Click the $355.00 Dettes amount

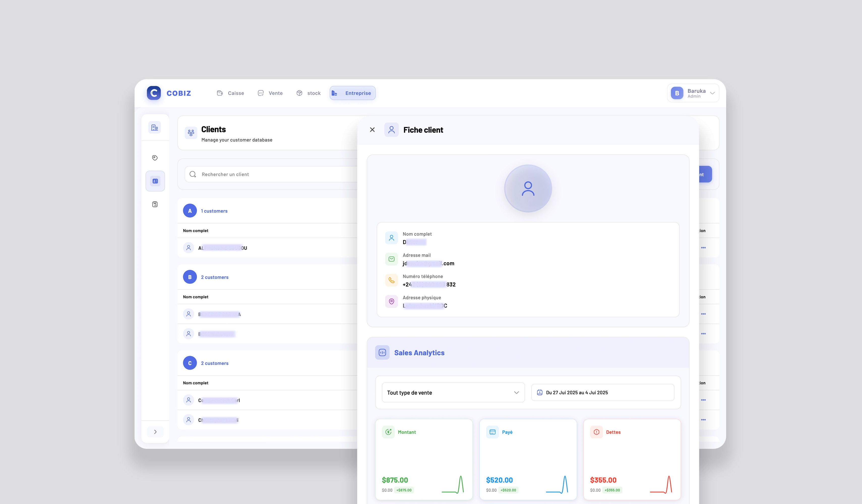(x=603, y=480)
